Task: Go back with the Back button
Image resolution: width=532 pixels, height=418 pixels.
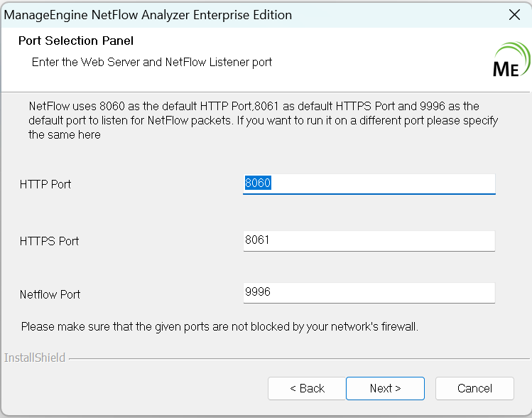Action: coord(307,388)
